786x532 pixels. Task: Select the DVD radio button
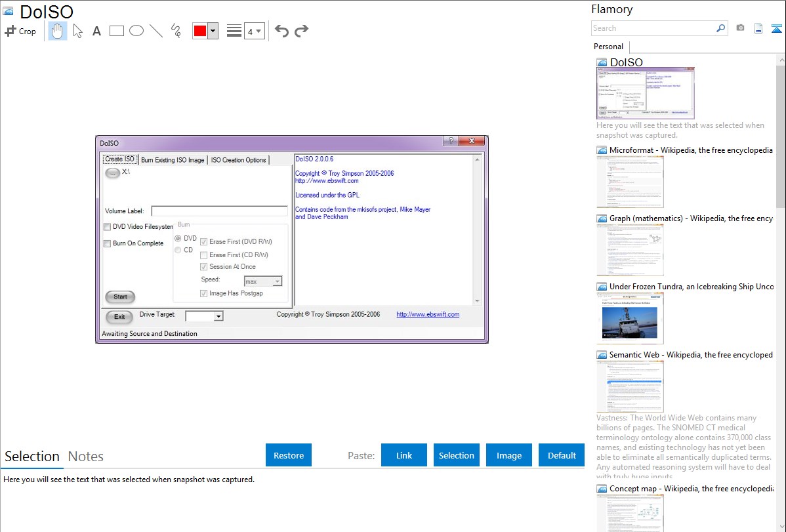(x=178, y=238)
